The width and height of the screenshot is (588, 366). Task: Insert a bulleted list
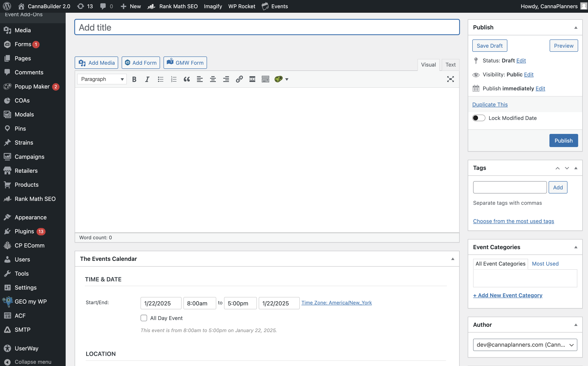click(x=160, y=79)
